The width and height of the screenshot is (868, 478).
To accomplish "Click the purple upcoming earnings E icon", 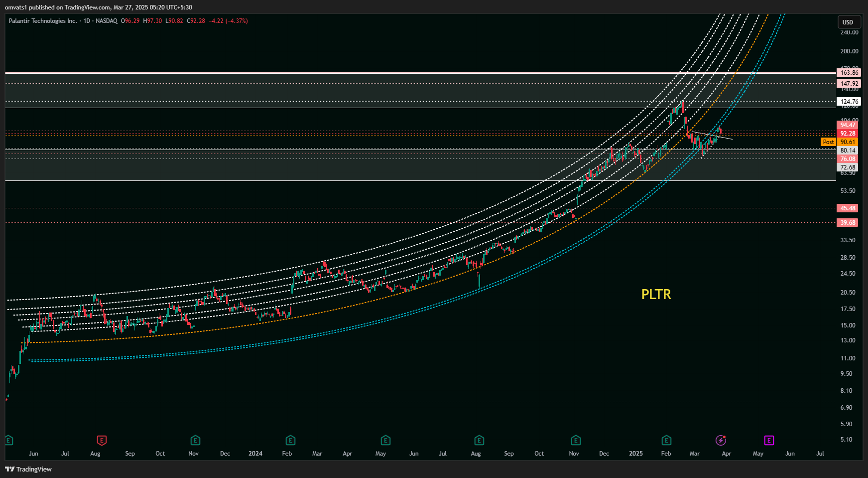I will (769, 440).
